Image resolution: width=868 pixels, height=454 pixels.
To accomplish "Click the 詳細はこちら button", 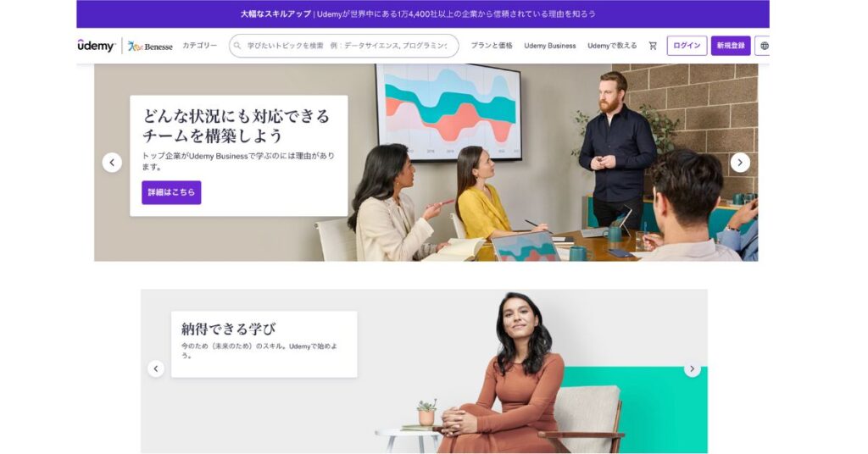I will pos(171,192).
